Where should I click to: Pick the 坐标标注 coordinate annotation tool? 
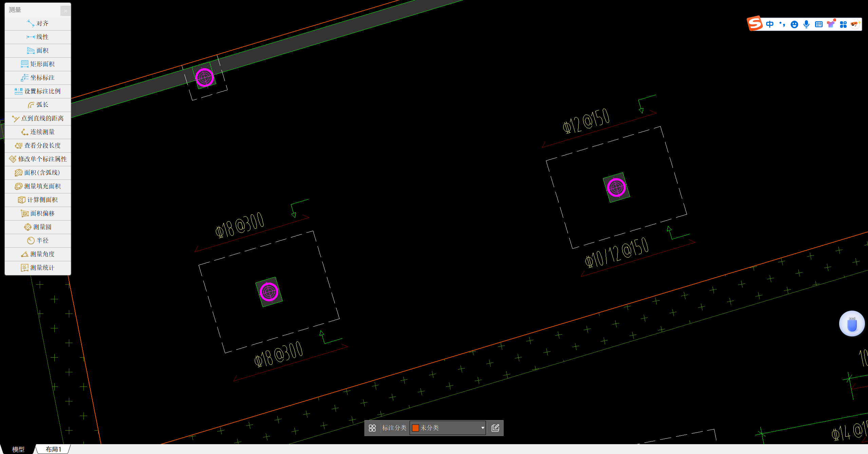tap(38, 78)
